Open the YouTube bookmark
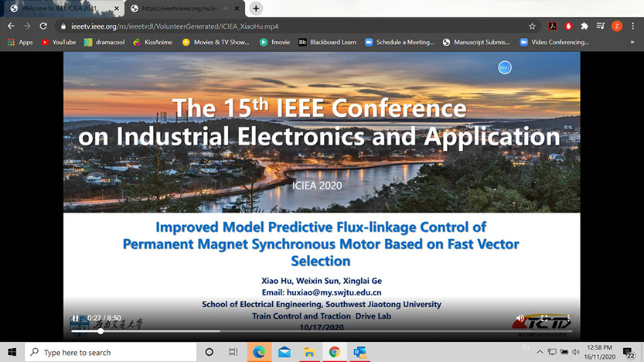 pyautogui.click(x=58, y=42)
